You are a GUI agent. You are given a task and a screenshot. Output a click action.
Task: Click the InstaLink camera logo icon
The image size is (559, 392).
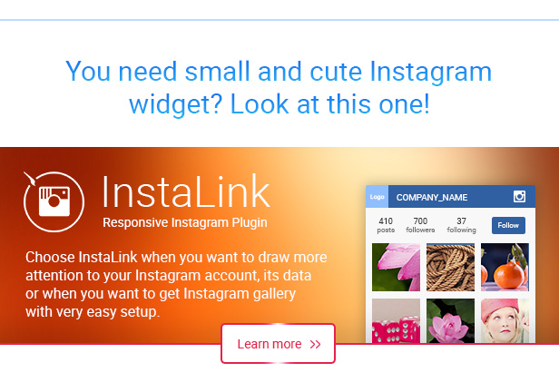(54, 201)
